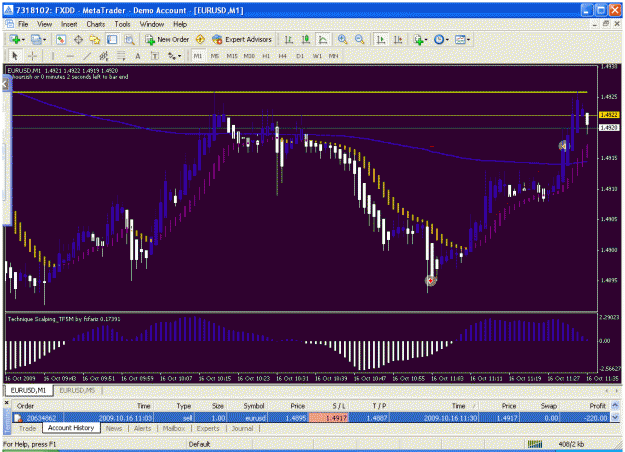Expand the Periods dropdown arrow
The height and width of the screenshot is (452, 625).
(447, 40)
